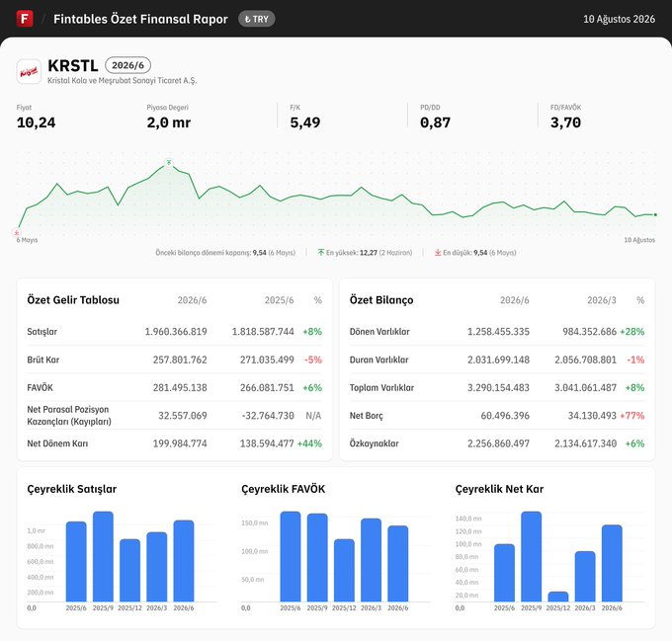
Task: Click the 2025/9 bar in Çeyreklik Net Kar
Action: (x=532, y=557)
